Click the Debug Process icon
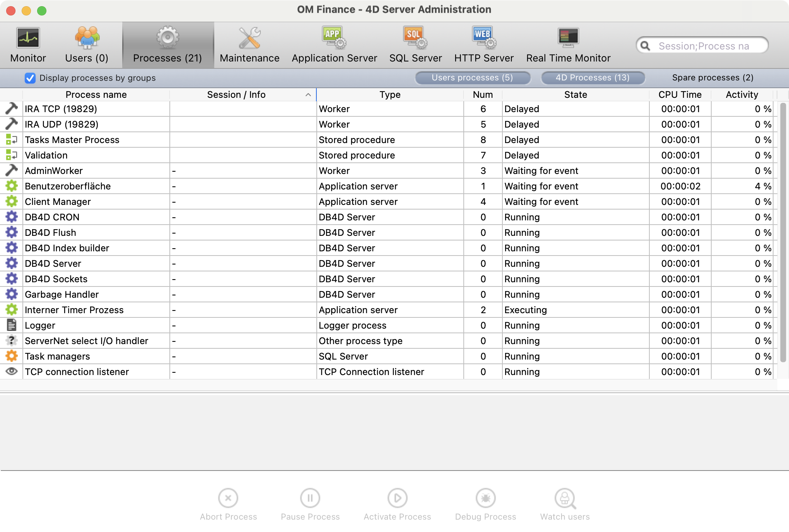Viewport: 789px width, 532px height. tap(486, 498)
